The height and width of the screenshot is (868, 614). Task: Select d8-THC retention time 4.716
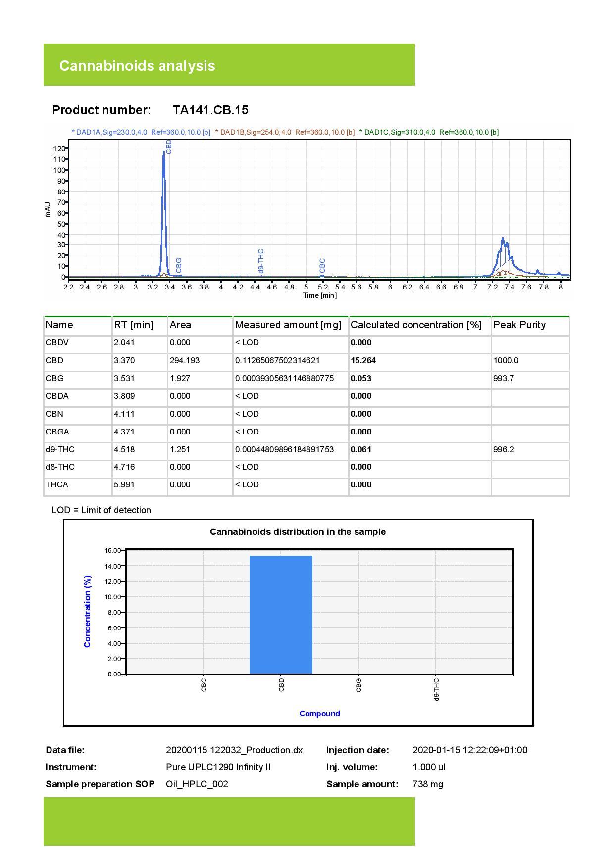(124, 467)
